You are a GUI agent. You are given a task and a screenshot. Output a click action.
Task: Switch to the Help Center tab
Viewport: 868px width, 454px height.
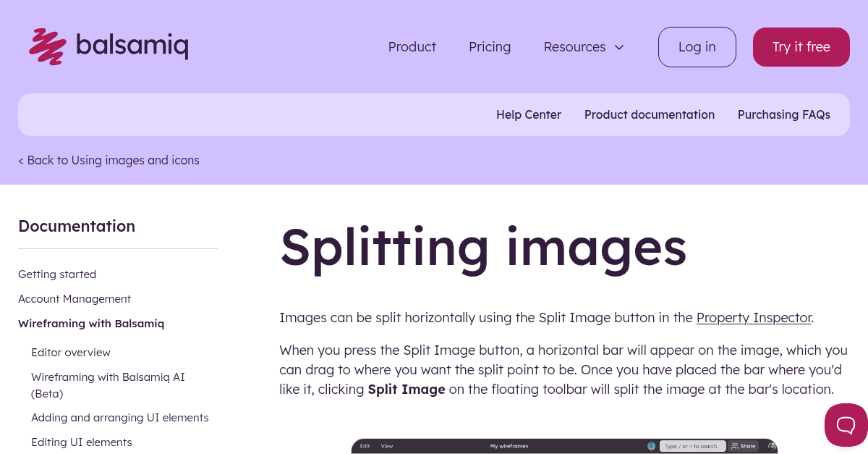click(x=529, y=114)
